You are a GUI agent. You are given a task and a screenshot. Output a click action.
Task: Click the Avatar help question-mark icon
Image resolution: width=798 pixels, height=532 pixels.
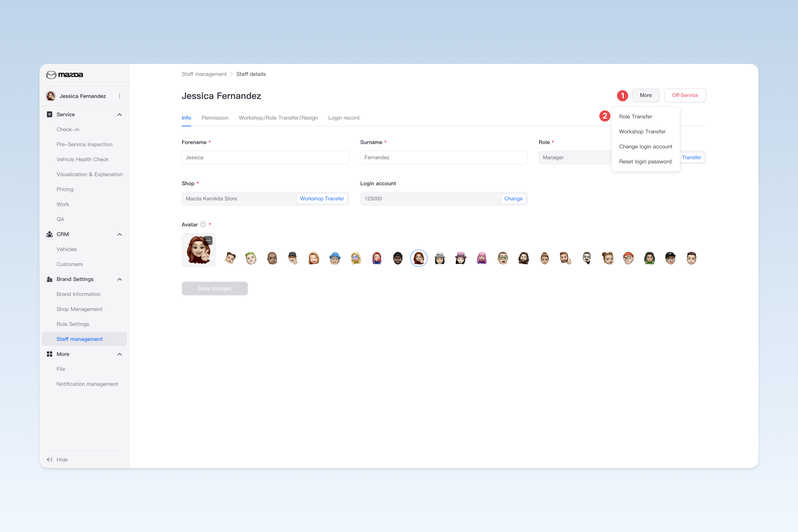[203, 224]
